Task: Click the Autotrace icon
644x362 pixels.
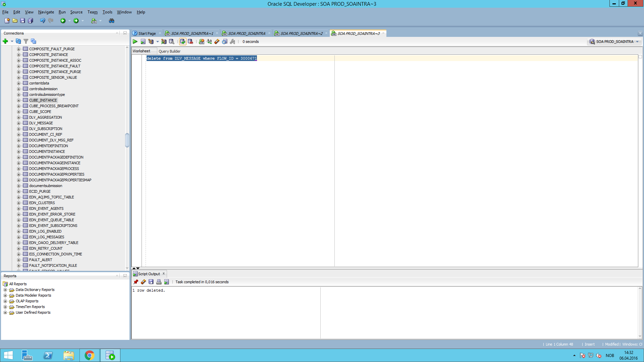Action: click(x=164, y=42)
